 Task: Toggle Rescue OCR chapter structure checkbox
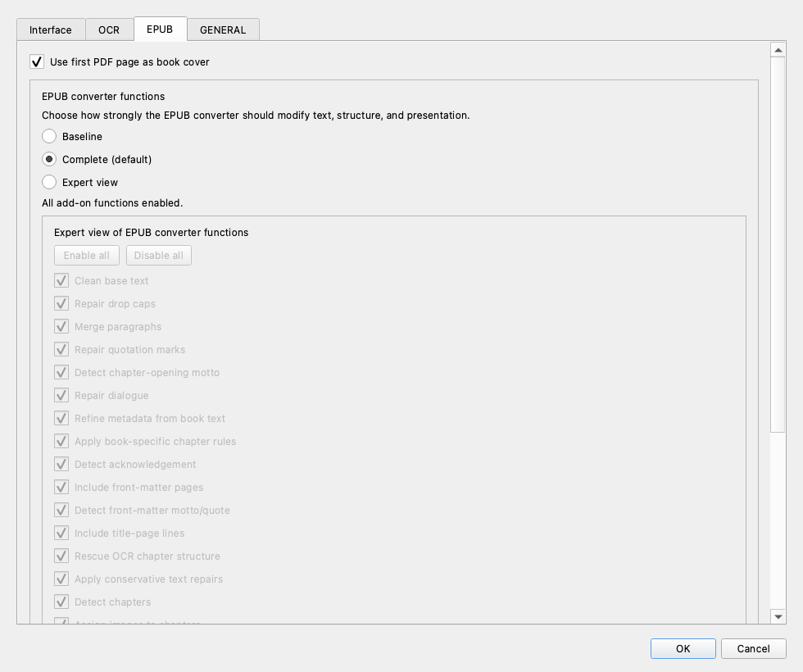click(x=61, y=556)
